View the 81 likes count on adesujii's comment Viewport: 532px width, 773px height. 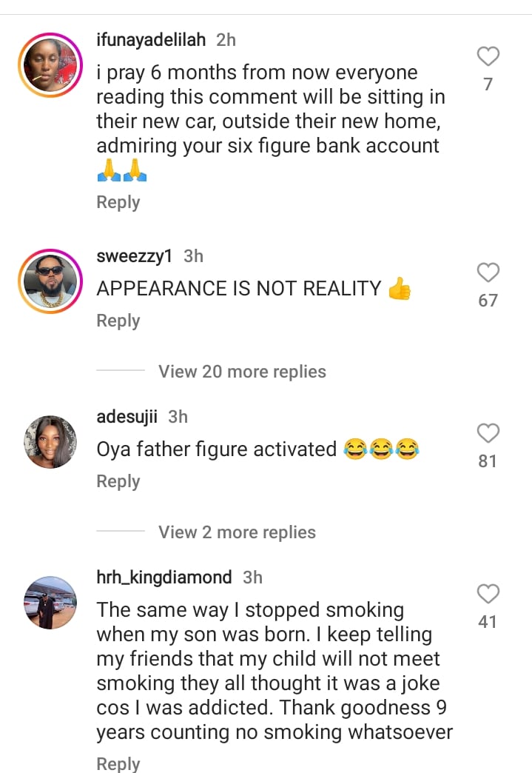tap(488, 461)
